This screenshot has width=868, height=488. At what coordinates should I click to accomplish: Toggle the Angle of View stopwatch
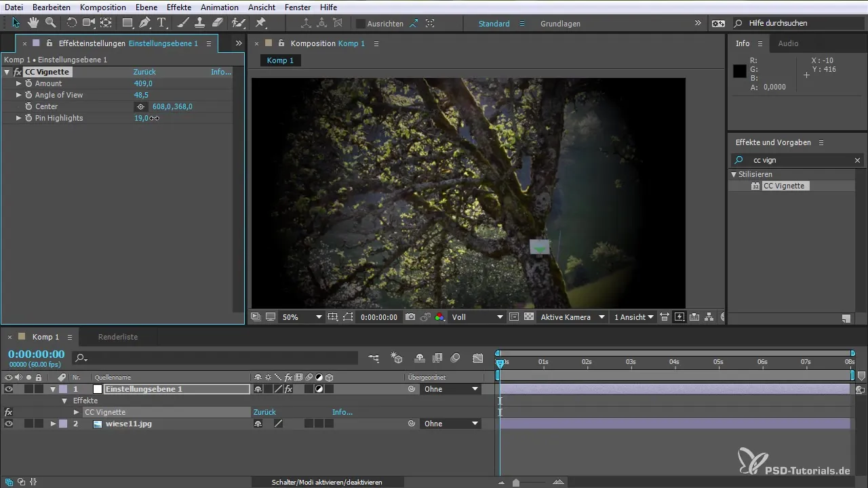[x=28, y=95]
